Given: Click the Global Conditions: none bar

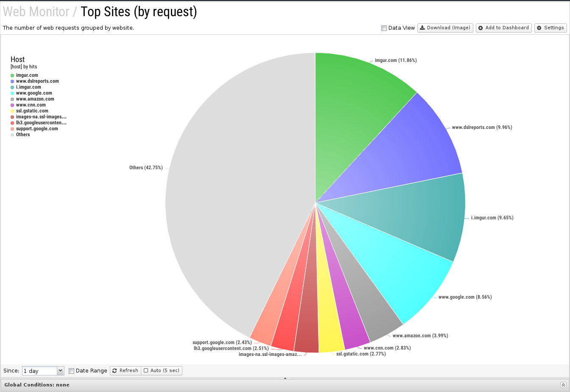Looking at the screenshot, I should [285, 385].
